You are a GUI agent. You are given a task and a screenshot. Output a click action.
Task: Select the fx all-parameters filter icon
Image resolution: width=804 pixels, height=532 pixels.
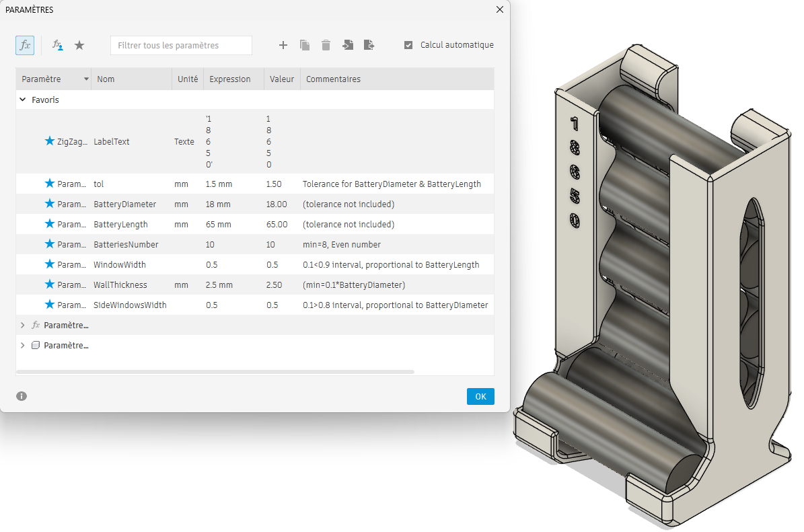coord(25,45)
